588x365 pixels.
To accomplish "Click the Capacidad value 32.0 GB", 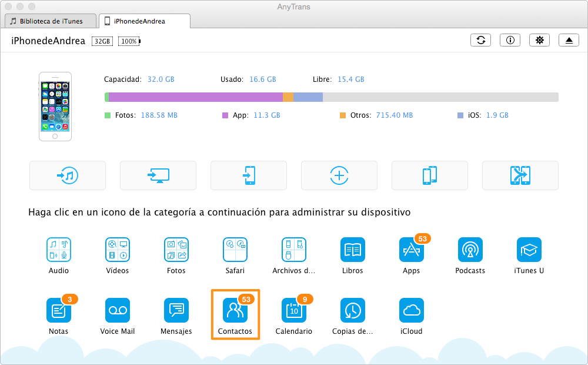I will pyautogui.click(x=161, y=79).
